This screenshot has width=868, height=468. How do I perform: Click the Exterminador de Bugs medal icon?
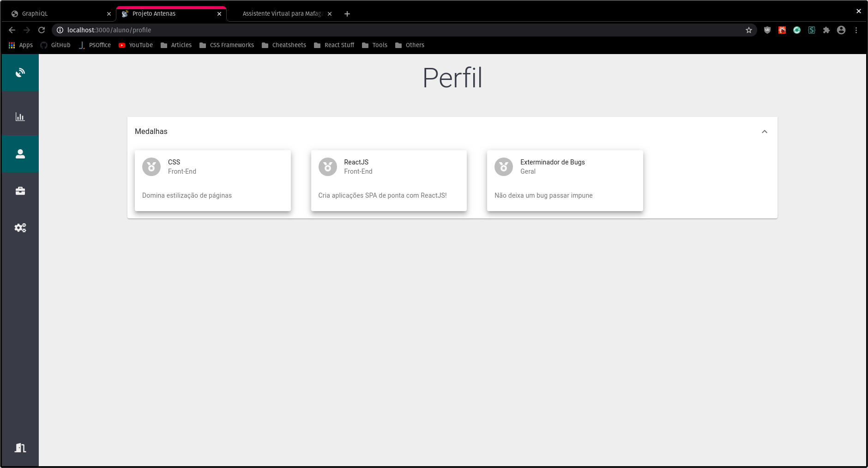tap(504, 167)
